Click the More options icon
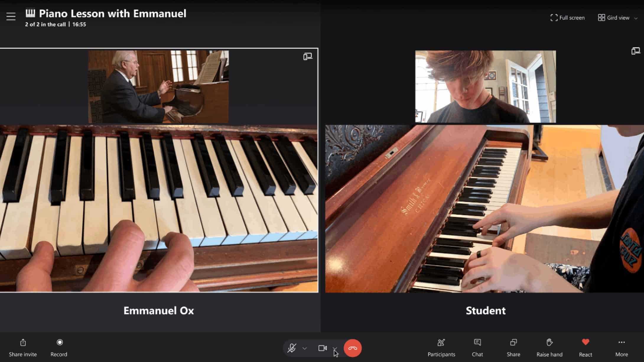The image size is (644, 362). (622, 342)
